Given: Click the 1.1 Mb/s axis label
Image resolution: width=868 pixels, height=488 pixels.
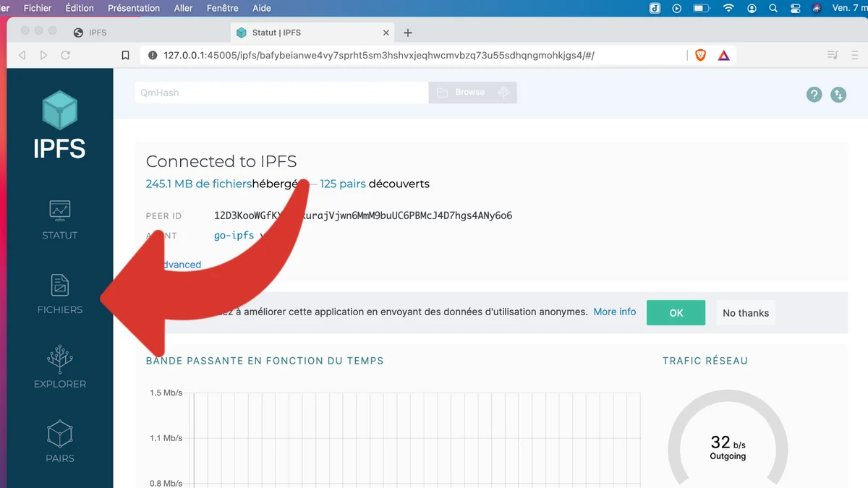Looking at the screenshot, I should (x=166, y=438).
